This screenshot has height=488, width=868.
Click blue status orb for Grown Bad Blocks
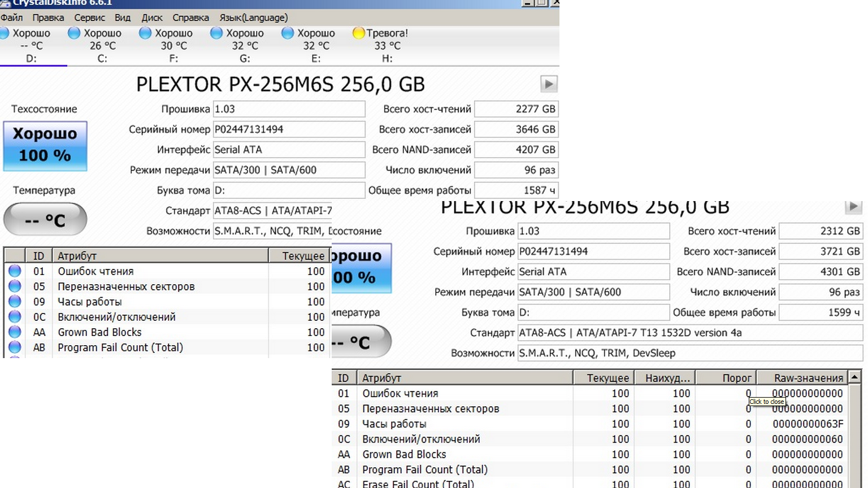pyautogui.click(x=15, y=332)
